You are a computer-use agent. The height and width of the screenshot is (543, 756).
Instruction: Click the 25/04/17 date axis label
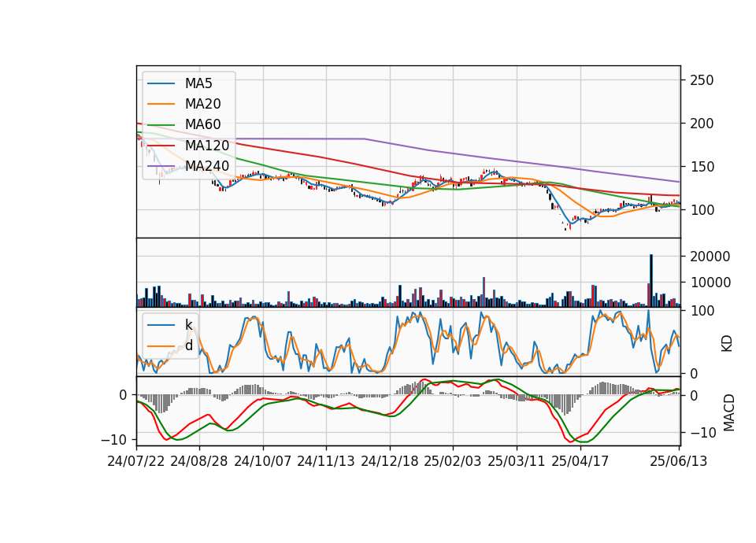[580, 461]
